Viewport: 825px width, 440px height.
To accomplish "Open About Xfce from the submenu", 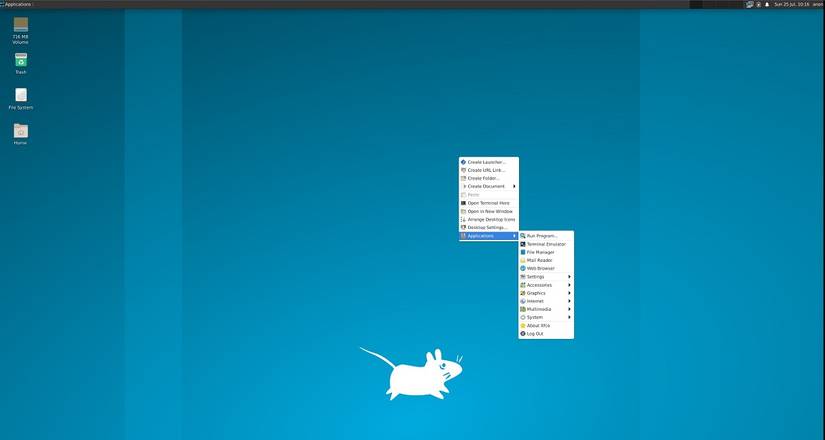I will click(546, 326).
